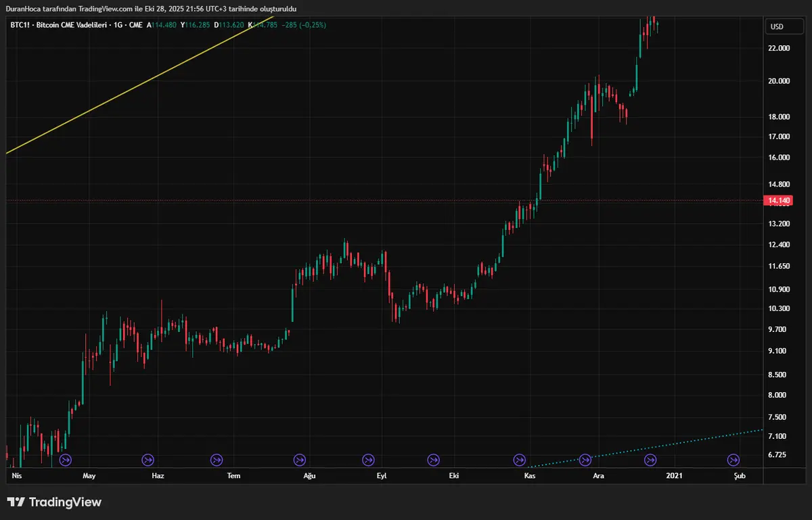Click the CME exchange label in legend
This screenshot has width=812, height=520.
pos(135,25)
